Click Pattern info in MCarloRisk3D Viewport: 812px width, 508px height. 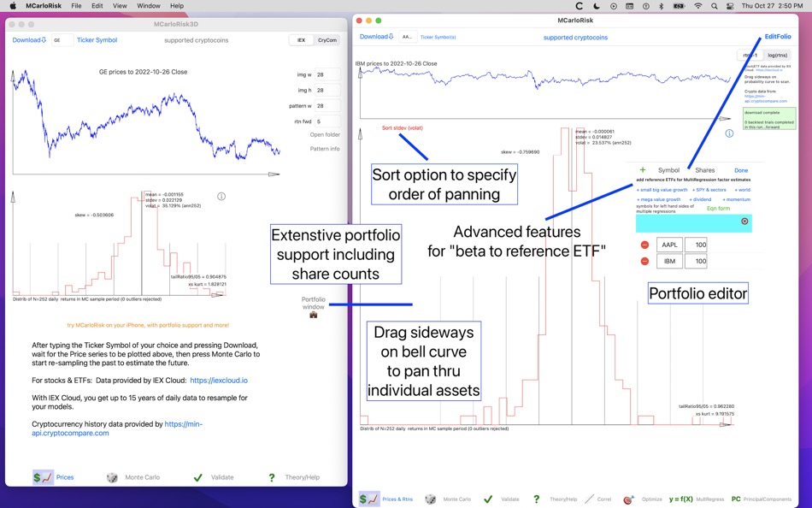pyautogui.click(x=325, y=149)
